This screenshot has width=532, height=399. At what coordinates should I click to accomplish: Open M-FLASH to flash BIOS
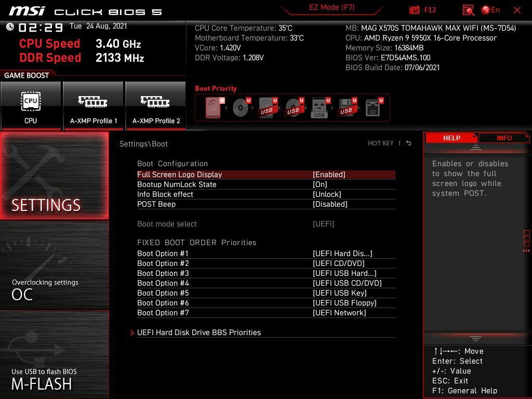click(x=54, y=354)
